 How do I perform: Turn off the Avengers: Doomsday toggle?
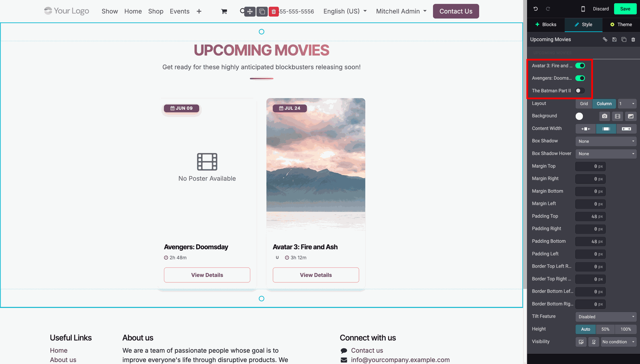(x=580, y=78)
